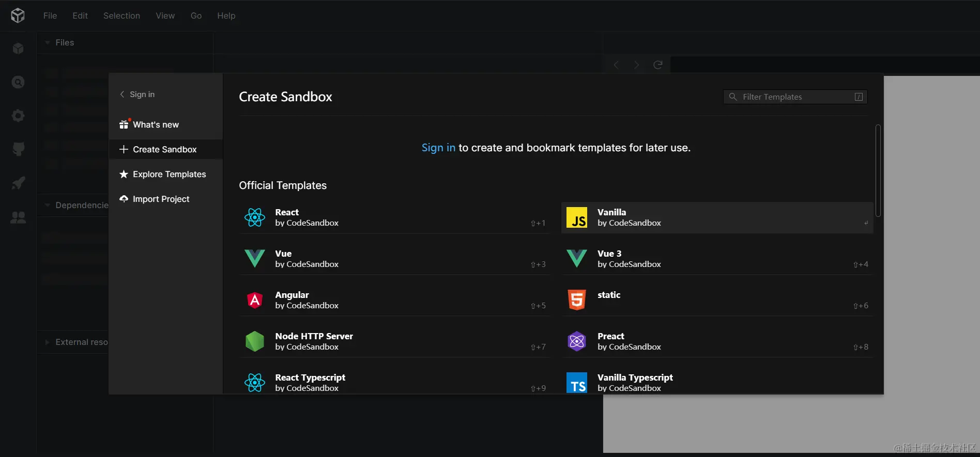Open Explore Templates
980x457 pixels.
coord(169,174)
